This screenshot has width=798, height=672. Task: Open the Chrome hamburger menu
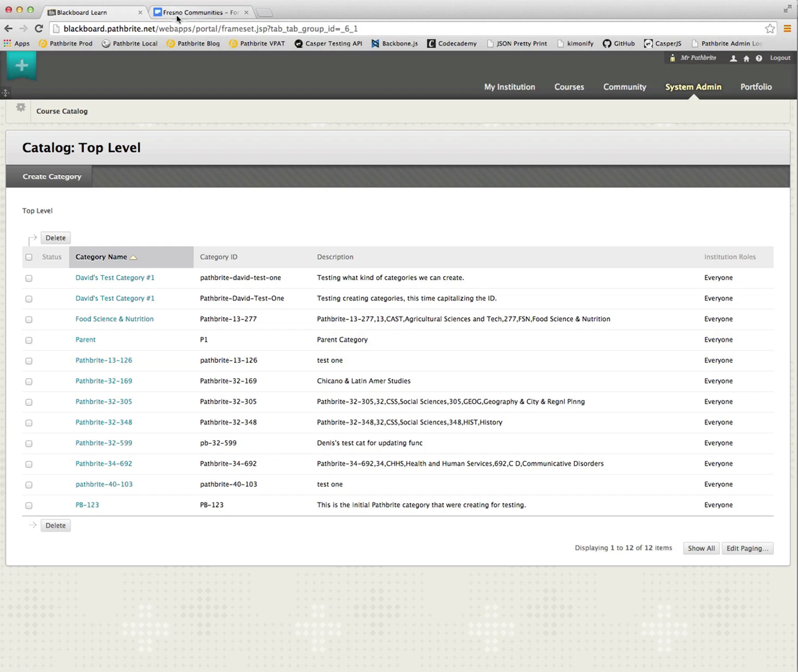pos(787,29)
